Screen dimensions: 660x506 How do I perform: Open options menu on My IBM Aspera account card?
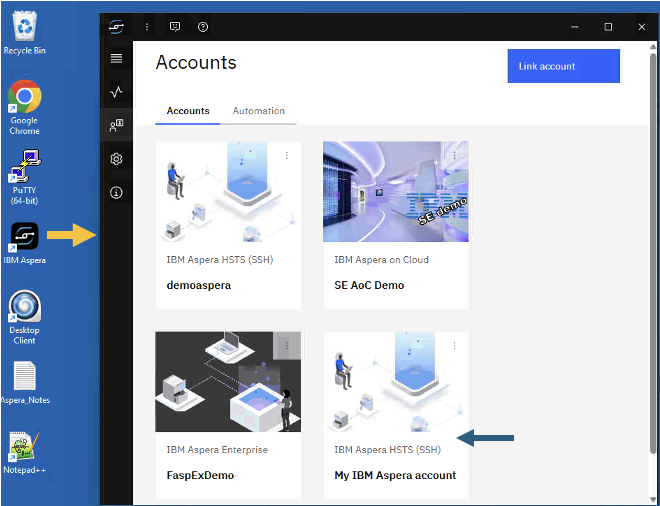455,345
